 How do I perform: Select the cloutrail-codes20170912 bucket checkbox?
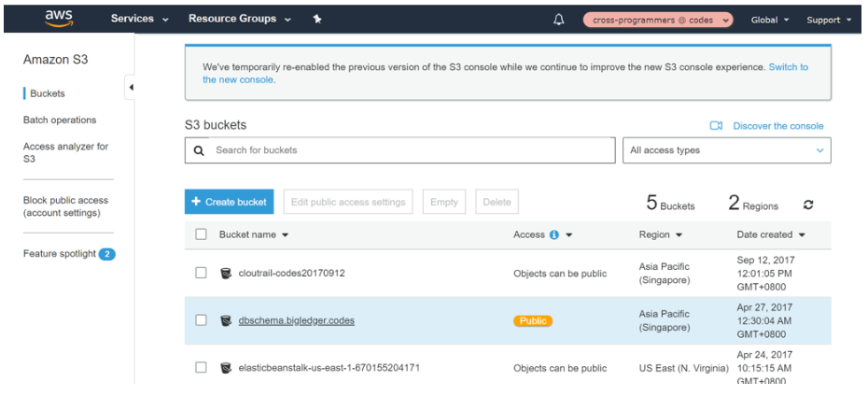click(x=201, y=274)
